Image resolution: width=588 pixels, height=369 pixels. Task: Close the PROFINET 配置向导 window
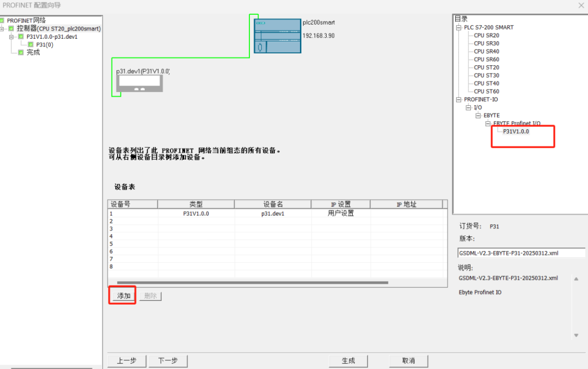[x=581, y=5]
